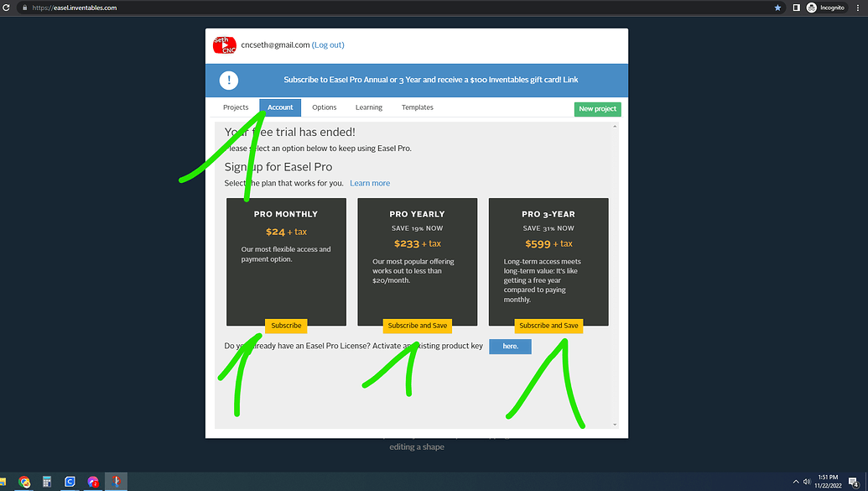
Task: Reload the Easel page
Action: [7, 7]
